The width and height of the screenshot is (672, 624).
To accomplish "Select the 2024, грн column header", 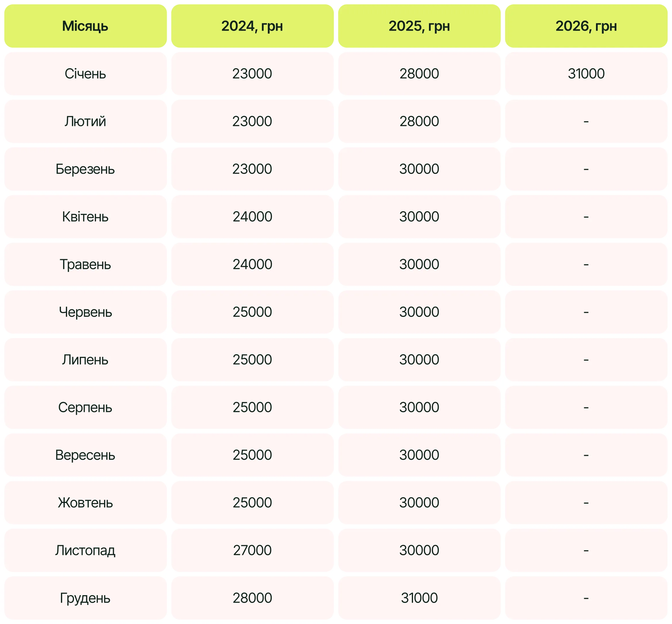I will coord(252,26).
